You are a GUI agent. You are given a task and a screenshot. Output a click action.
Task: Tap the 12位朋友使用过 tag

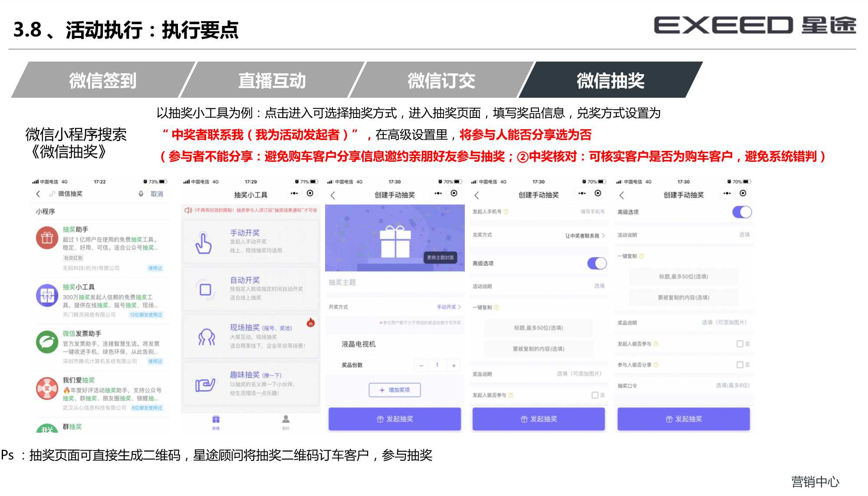pyautogui.click(x=146, y=315)
